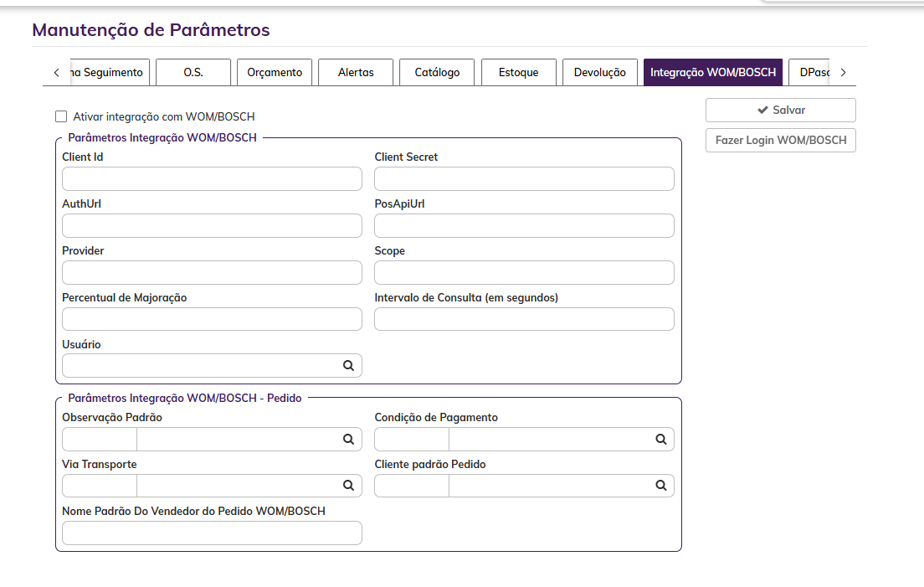Open the Cliente padrão Pedido lookup icon

[660, 486]
